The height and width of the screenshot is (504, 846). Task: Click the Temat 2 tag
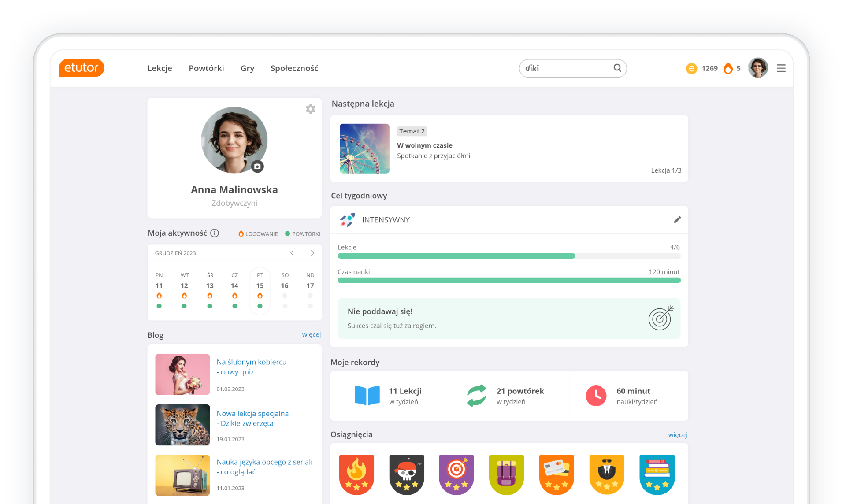[412, 131]
